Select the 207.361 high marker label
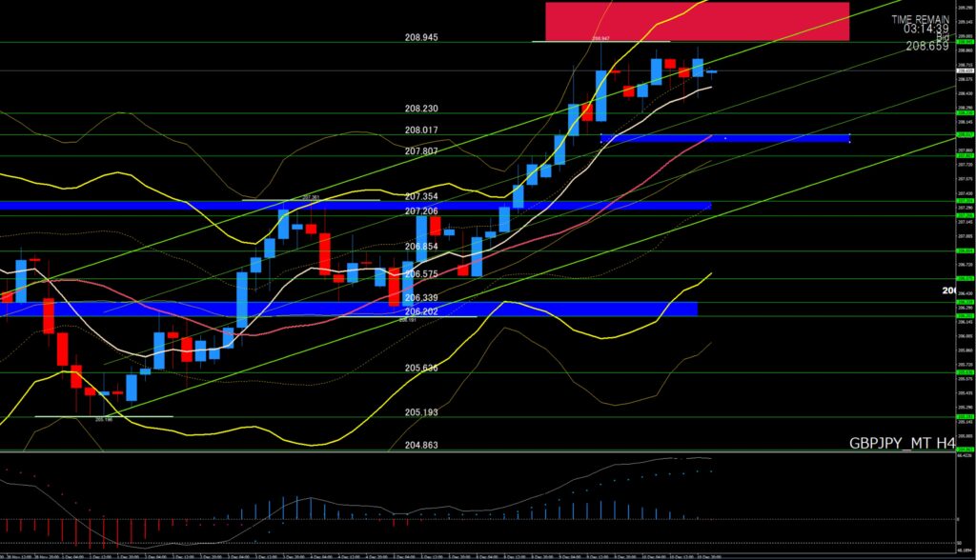This screenshot has height=560, width=976. click(x=310, y=197)
